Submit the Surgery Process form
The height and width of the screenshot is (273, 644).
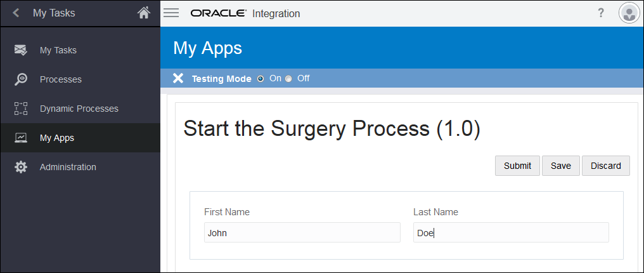[517, 166]
